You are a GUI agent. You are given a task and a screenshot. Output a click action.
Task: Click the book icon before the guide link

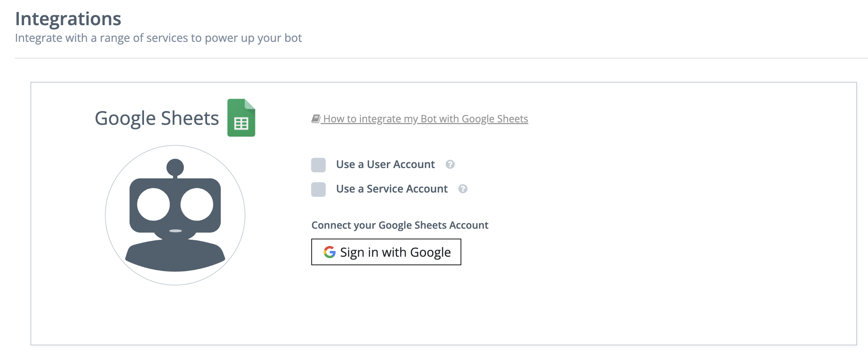click(316, 119)
